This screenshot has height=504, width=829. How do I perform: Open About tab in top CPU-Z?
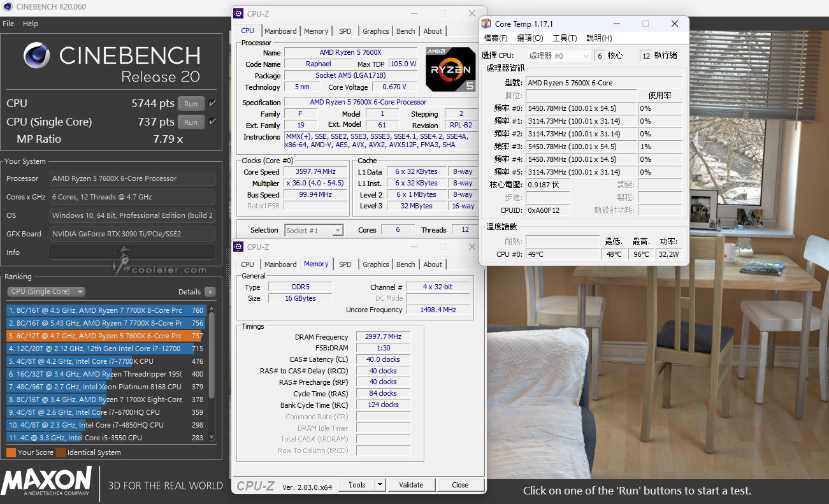433,31
